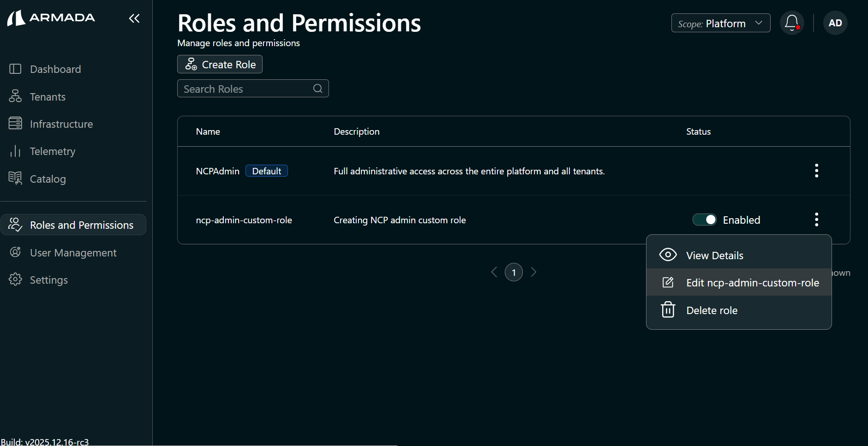Screen dimensions: 868x446
Task: Click the Create Role button
Action: (x=220, y=65)
